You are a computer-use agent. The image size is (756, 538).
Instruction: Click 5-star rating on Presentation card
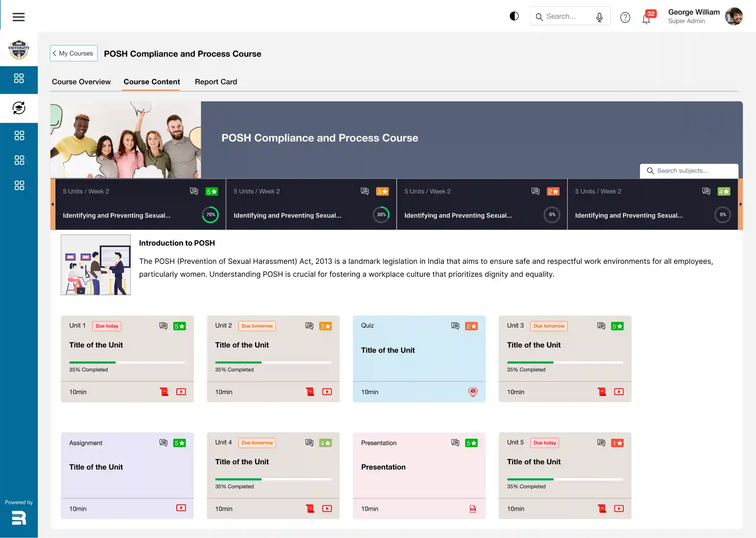tap(471, 443)
